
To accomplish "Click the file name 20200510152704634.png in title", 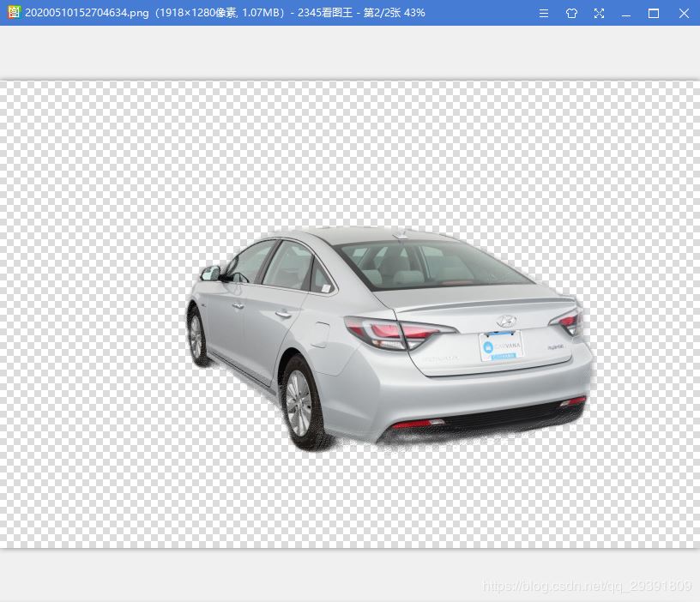I will [x=87, y=13].
